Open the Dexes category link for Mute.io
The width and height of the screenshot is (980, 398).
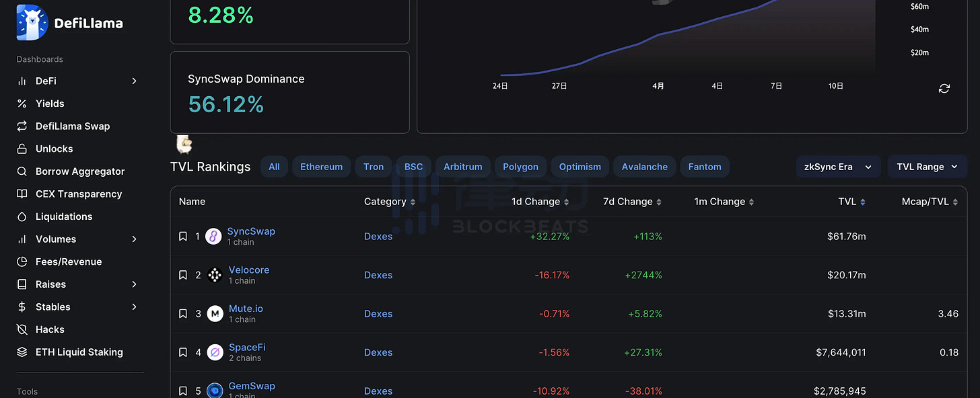pos(378,314)
